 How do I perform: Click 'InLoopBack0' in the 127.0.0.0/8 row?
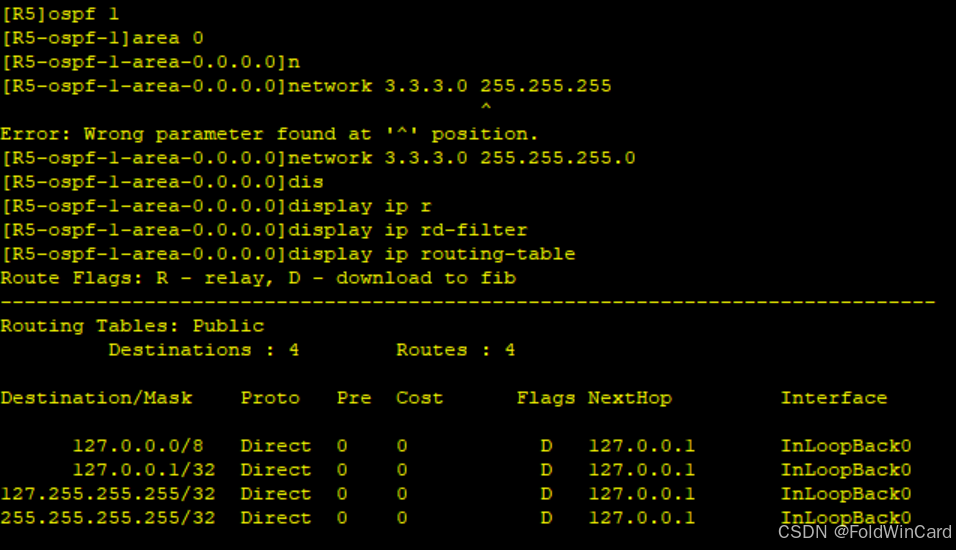[846, 446]
